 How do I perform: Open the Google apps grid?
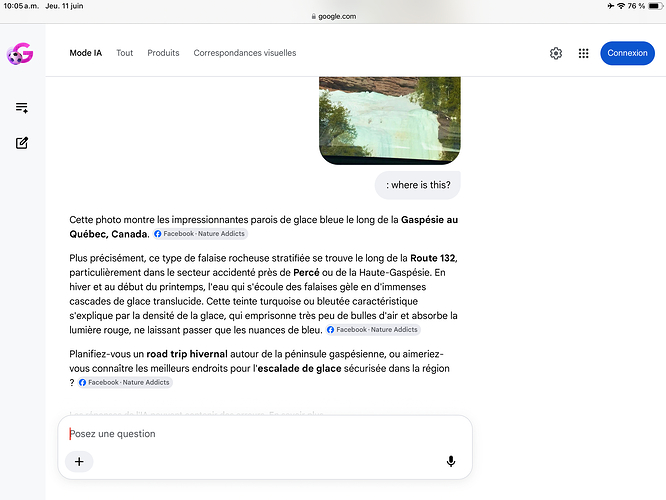583,53
